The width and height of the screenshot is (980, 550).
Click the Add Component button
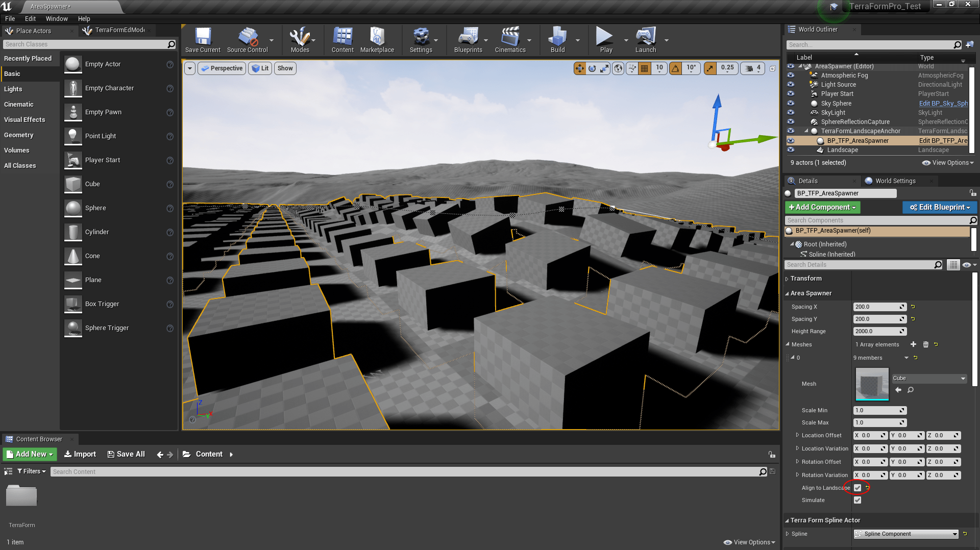coord(822,207)
